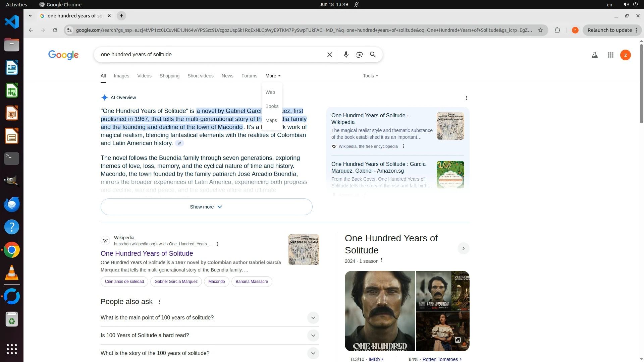
Task: Bookmark this page with star icon
Action: point(540,30)
